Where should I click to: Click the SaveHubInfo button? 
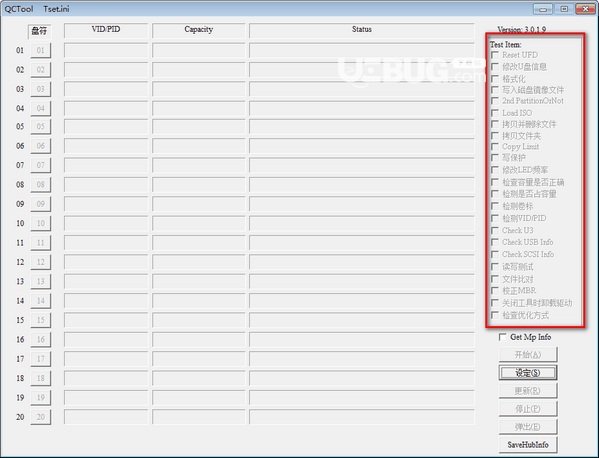click(x=528, y=445)
